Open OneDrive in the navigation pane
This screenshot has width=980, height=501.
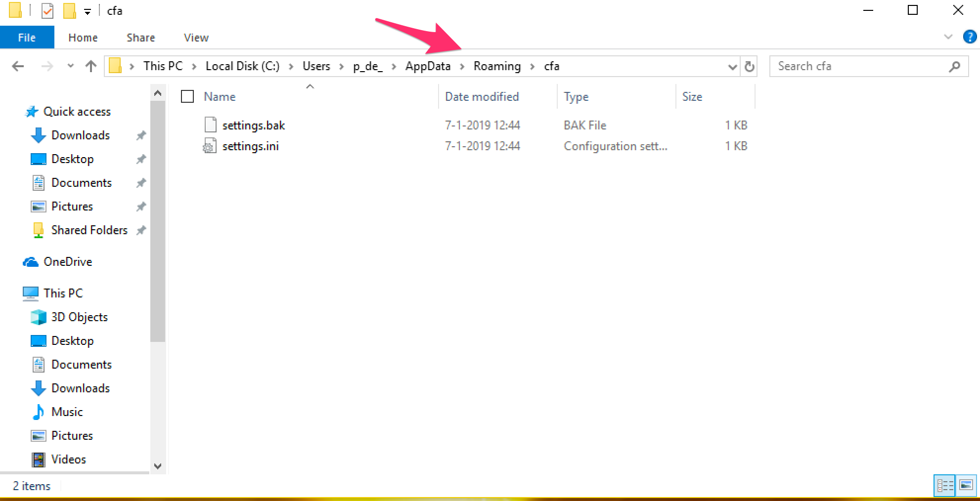[68, 262]
